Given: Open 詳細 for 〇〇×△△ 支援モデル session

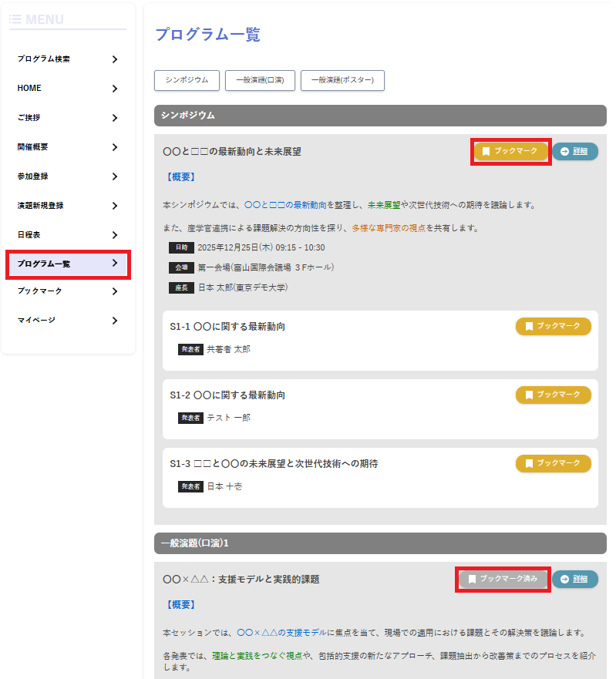Looking at the screenshot, I should coord(574,579).
